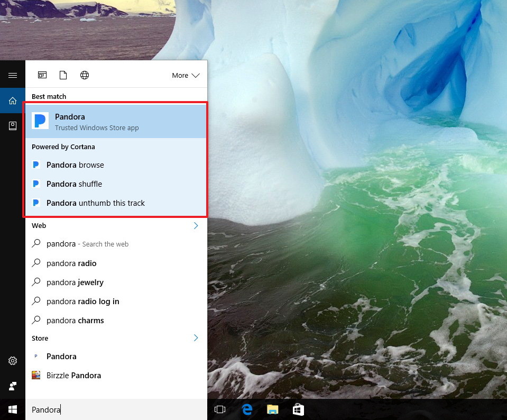Open the Store section header
The image size is (507, 420).
coord(40,338)
